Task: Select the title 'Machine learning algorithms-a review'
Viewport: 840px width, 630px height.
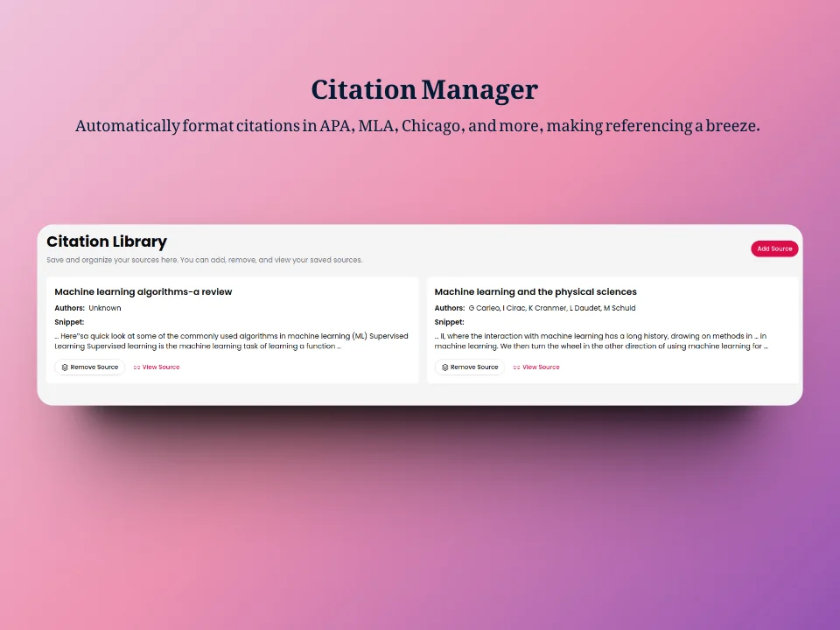Action: pyautogui.click(x=143, y=292)
